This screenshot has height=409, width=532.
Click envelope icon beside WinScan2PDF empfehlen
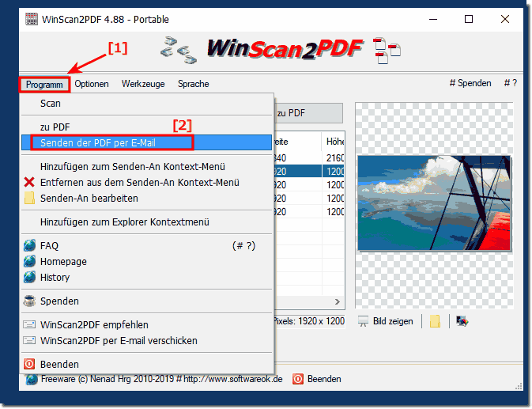[29, 324]
